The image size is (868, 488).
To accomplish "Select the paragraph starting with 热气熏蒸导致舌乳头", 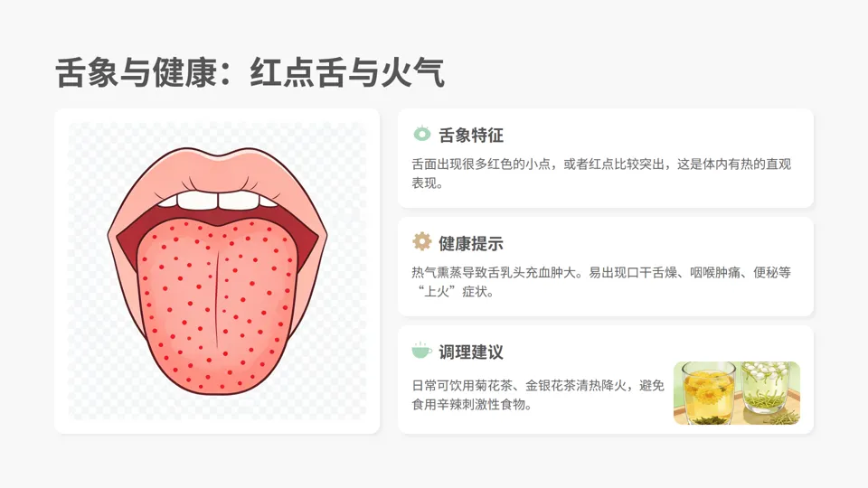I will point(601,282).
